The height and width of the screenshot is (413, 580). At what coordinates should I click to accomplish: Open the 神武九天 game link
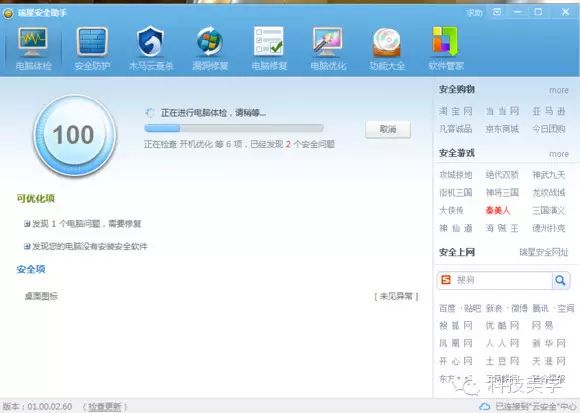tap(549, 175)
